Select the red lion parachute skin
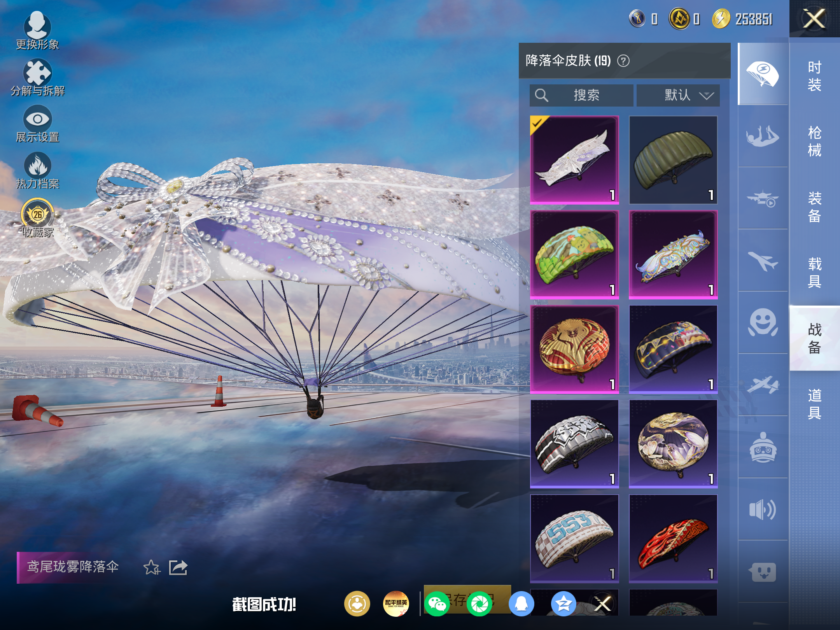This screenshot has width=840, height=630. coord(574,349)
